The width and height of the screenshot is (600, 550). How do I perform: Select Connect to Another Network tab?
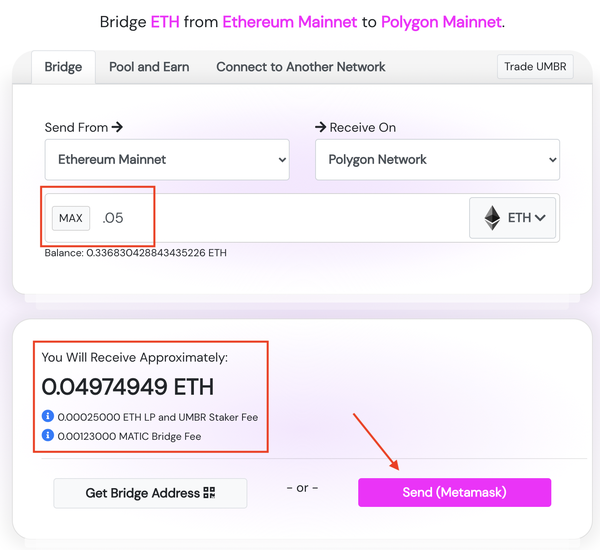pyautogui.click(x=301, y=67)
